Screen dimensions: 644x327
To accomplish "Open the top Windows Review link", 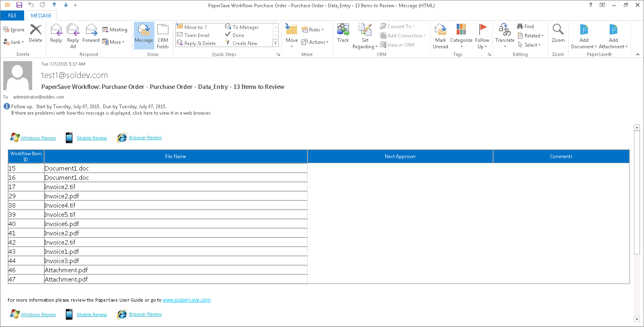I will tap(38, 138).
